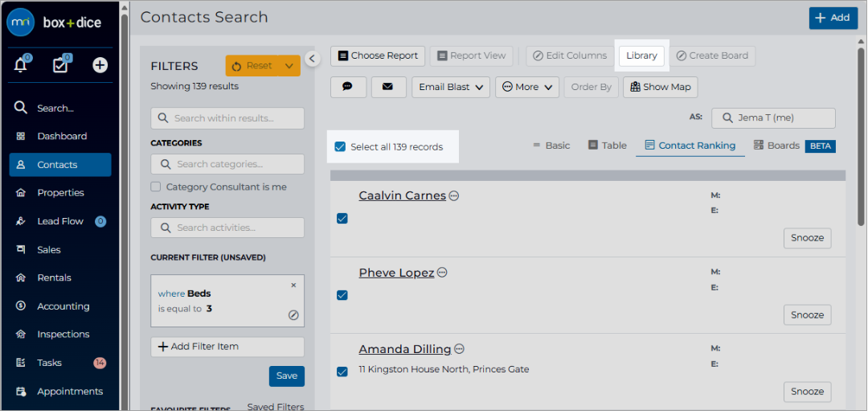
Task: Click the Search activities field
Action: point(227,228)
